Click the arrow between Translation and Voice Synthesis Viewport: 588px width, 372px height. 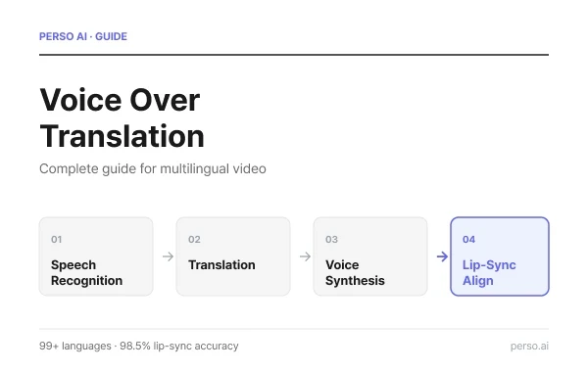[305, 256]
